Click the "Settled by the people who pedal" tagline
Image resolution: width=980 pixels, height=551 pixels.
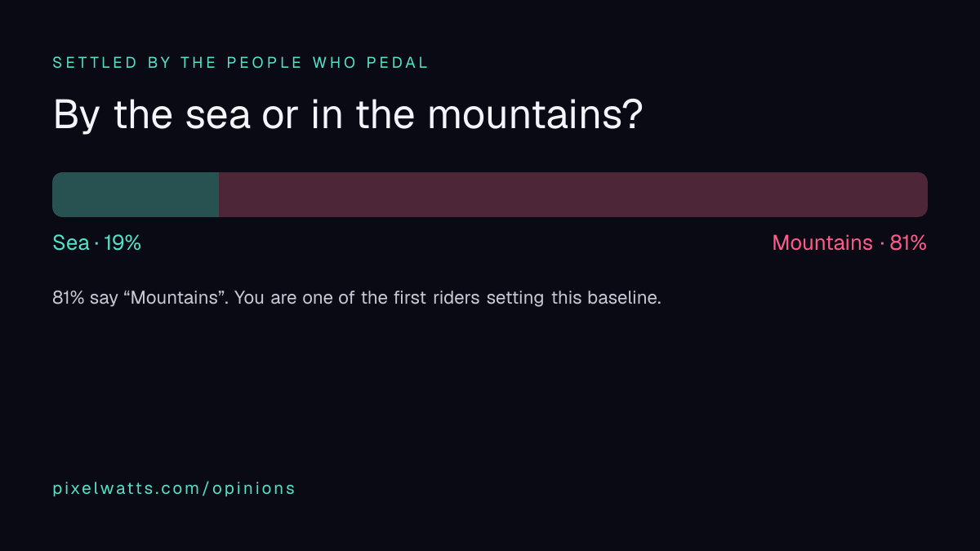click(240, 63)
